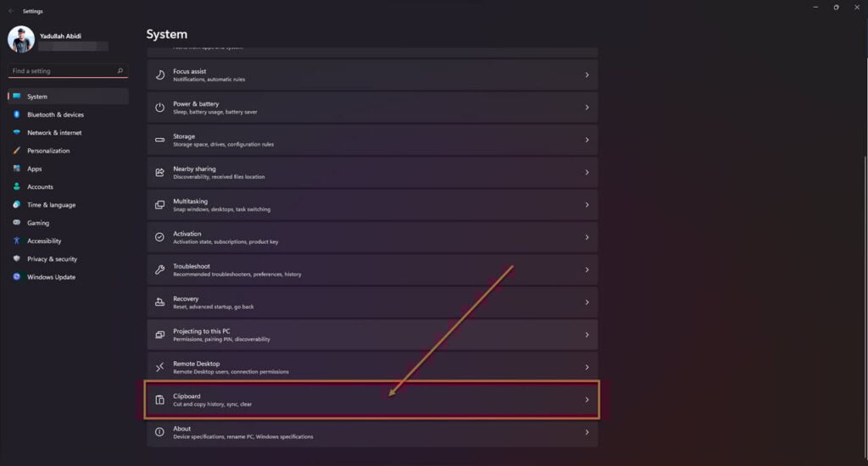The height and width of the screenshot is (466, 868).
Task: Click the Multitasking row chevron
Action: pos(587,205)
